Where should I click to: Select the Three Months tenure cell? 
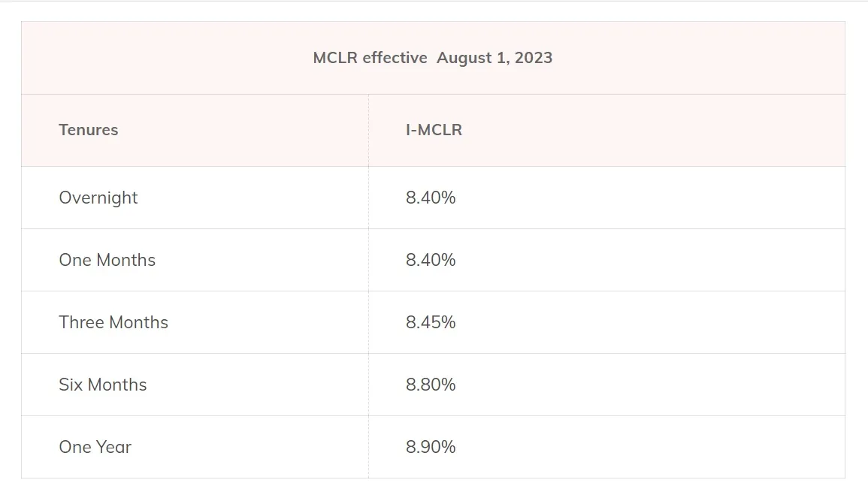pos(113,322)
